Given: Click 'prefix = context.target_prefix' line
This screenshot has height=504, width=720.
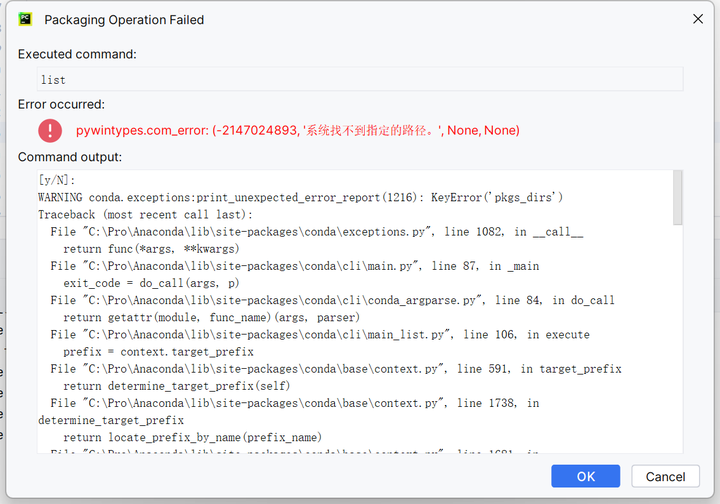Looking at the screenshot, I should pos(158,352).
